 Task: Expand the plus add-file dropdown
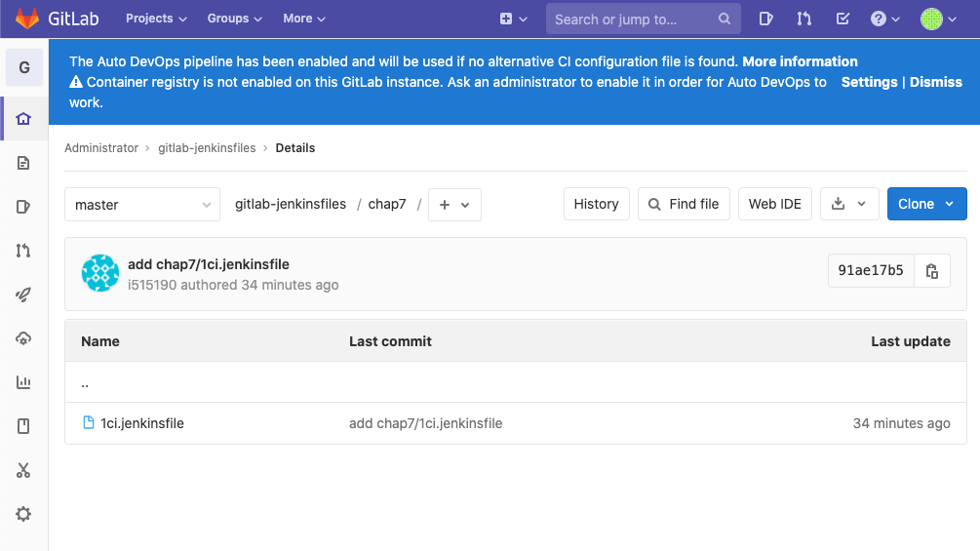tap(454, 205)
